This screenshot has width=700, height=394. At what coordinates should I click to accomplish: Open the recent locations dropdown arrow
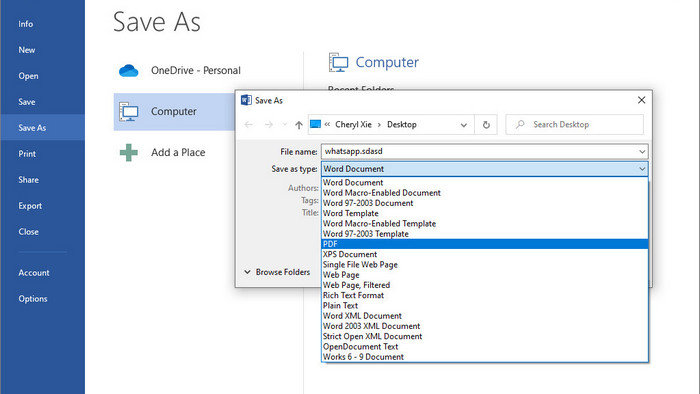tap(284, 124)
